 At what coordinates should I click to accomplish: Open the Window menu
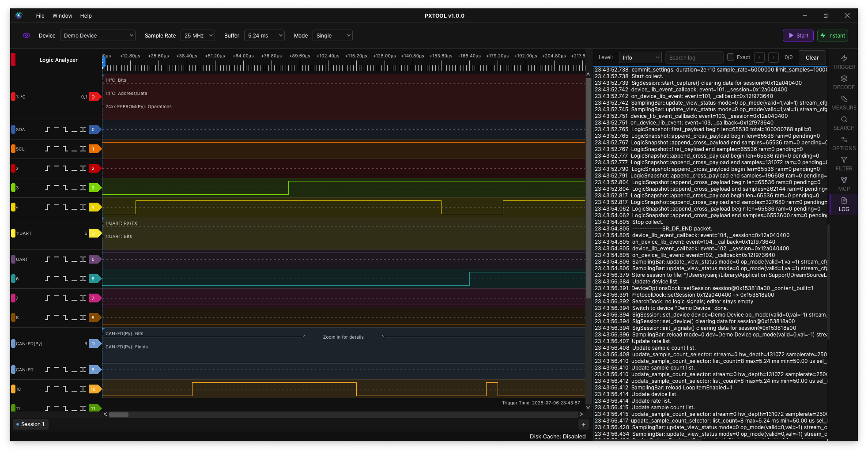tap(62, 15)
